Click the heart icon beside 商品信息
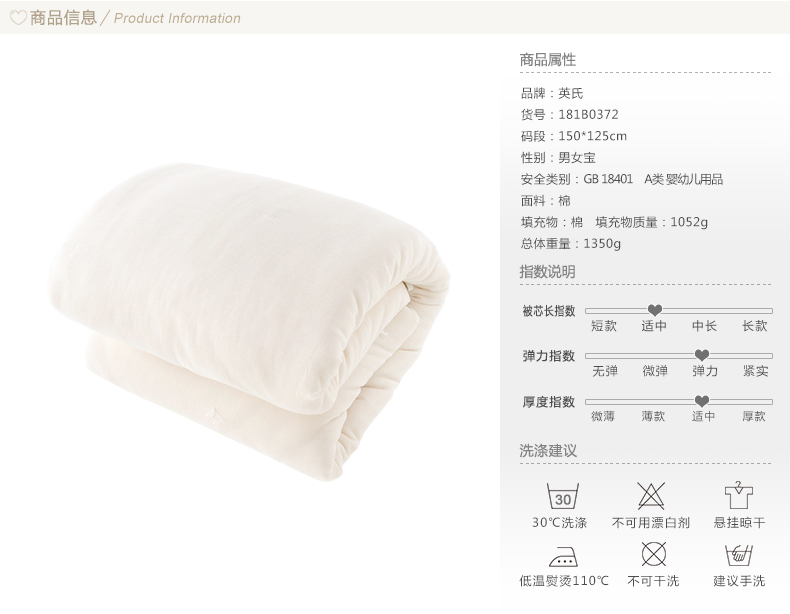790x614 pixels. 18,18
